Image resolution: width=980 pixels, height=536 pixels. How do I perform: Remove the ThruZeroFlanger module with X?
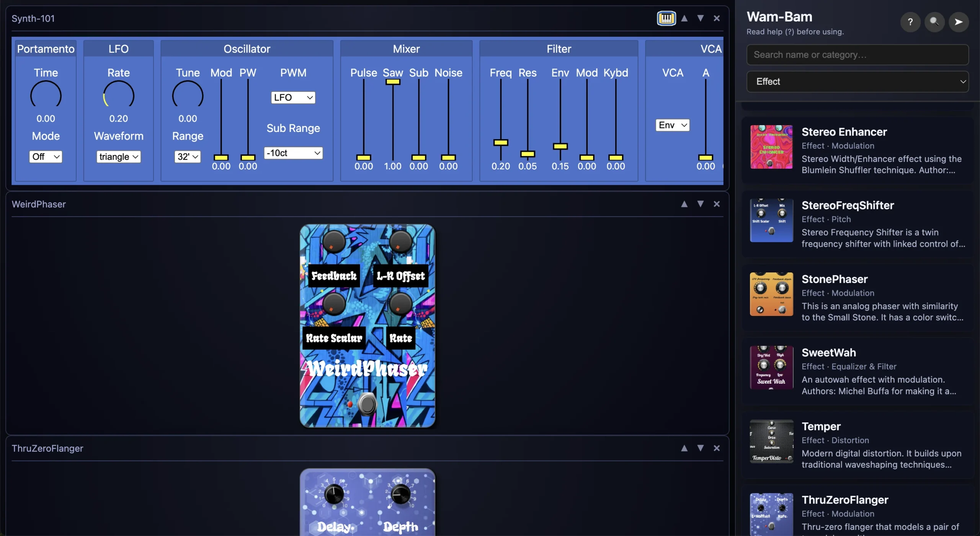[x=717, y=448]
